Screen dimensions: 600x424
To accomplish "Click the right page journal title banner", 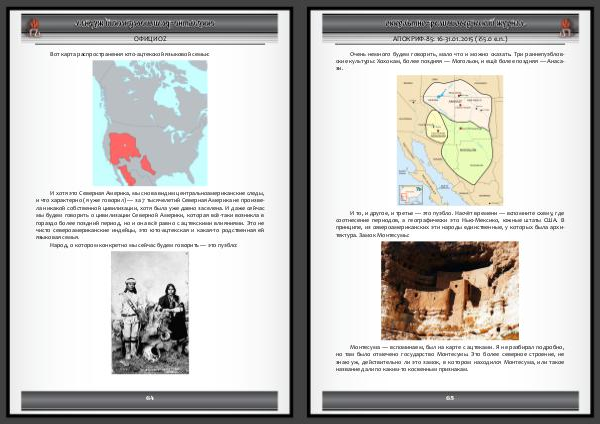I will click(445, 21).
